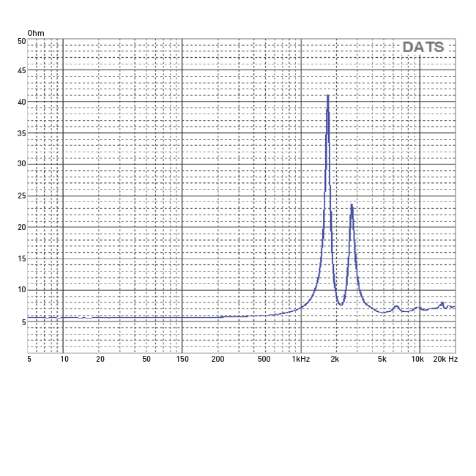Click the 500 frequency axis label

(264, 359)
